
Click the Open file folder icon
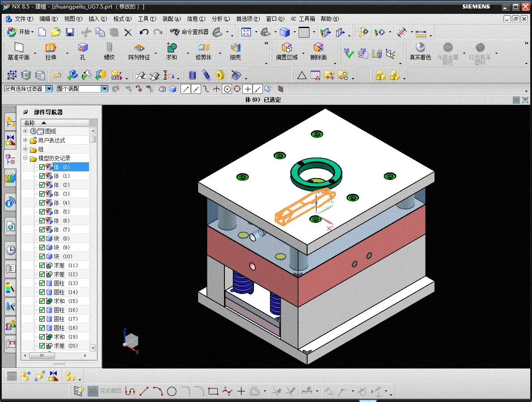point(55,32)
